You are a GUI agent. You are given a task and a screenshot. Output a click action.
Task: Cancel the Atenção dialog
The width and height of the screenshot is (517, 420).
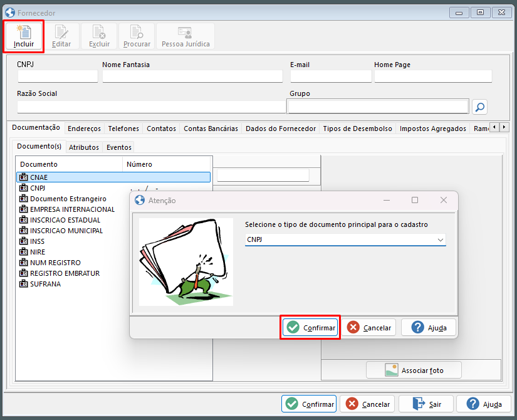pos(368,327)
